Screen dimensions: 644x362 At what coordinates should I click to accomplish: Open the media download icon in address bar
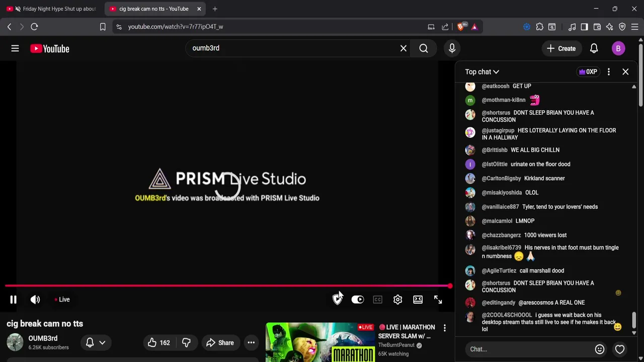point(431,27)
